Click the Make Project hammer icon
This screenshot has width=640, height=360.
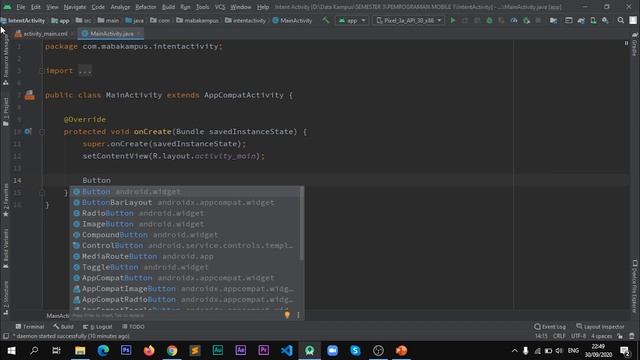point(325,20)
